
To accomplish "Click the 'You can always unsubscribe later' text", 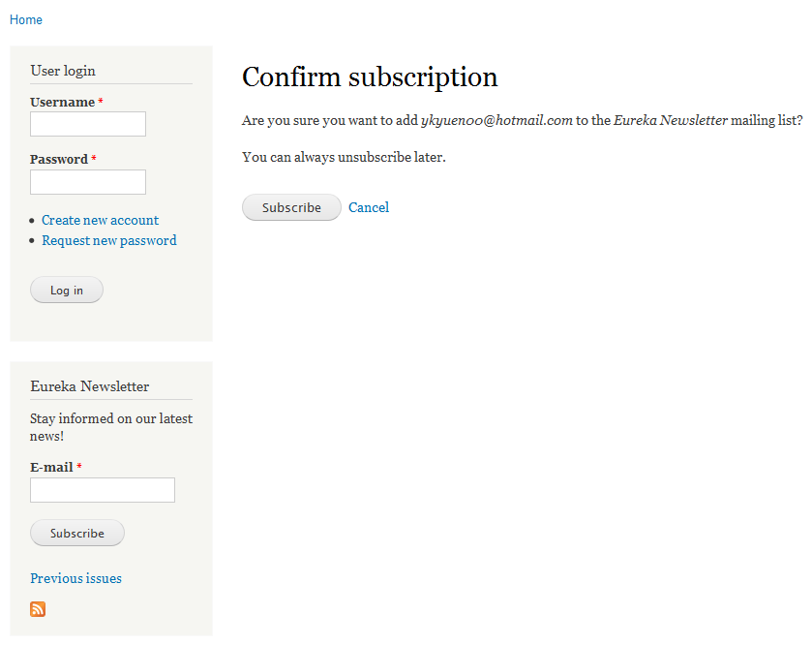I will [x=344, y=157].
